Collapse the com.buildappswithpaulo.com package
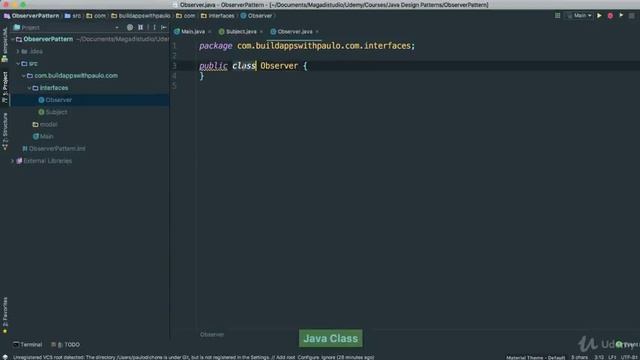This screenshot has height=360, width=640. pyautogui.click(x=24, y=76)
